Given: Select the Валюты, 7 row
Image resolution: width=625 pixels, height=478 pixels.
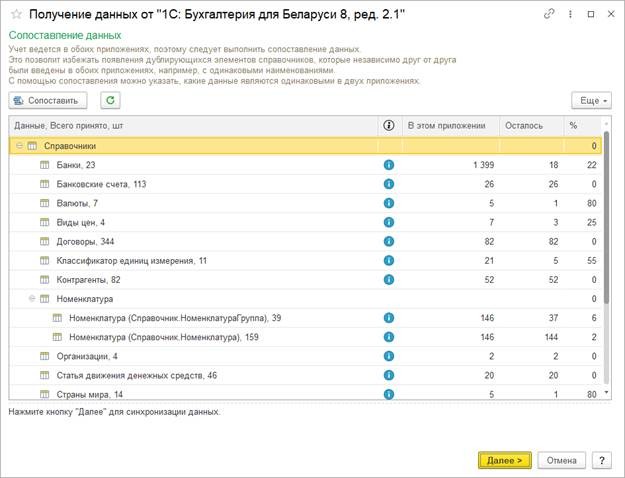Looking at the screenshot, I should [306, 203].
